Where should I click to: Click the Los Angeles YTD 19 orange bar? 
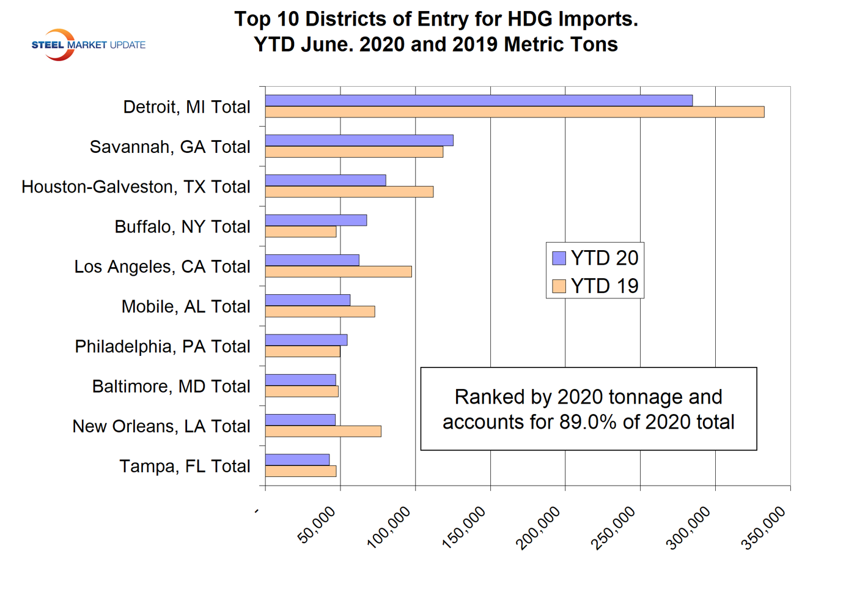(x=338, y=272)
